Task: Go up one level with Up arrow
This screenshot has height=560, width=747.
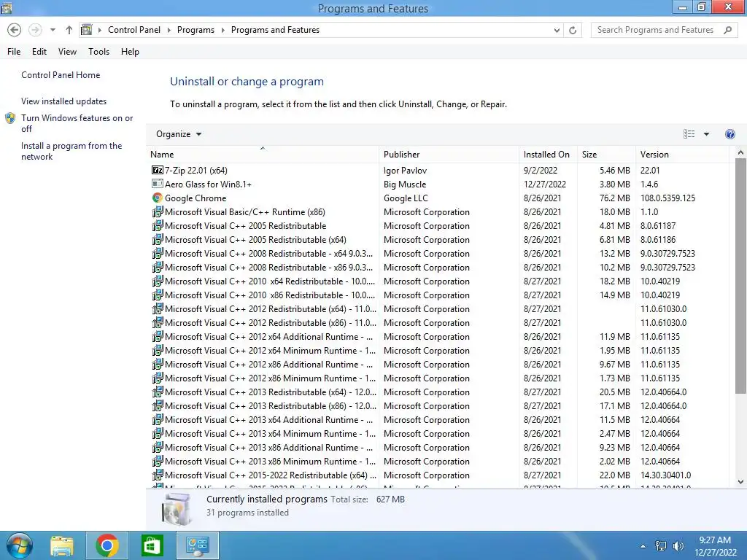Action: [69, 30]
